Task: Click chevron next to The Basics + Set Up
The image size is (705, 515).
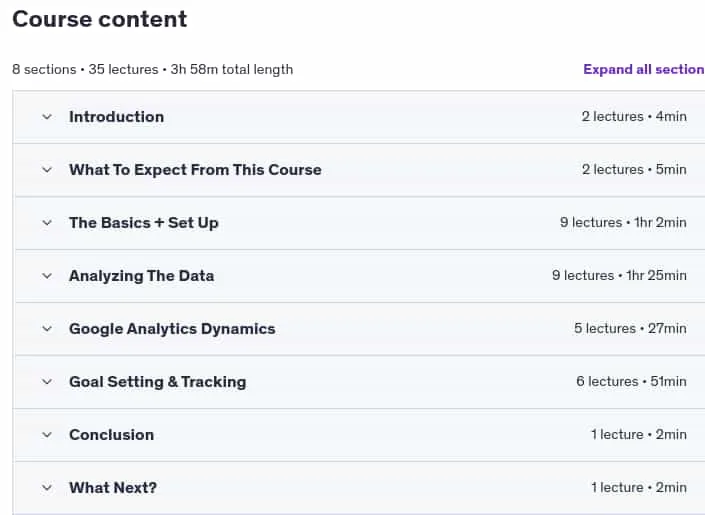Action: (x=47, y=223)
